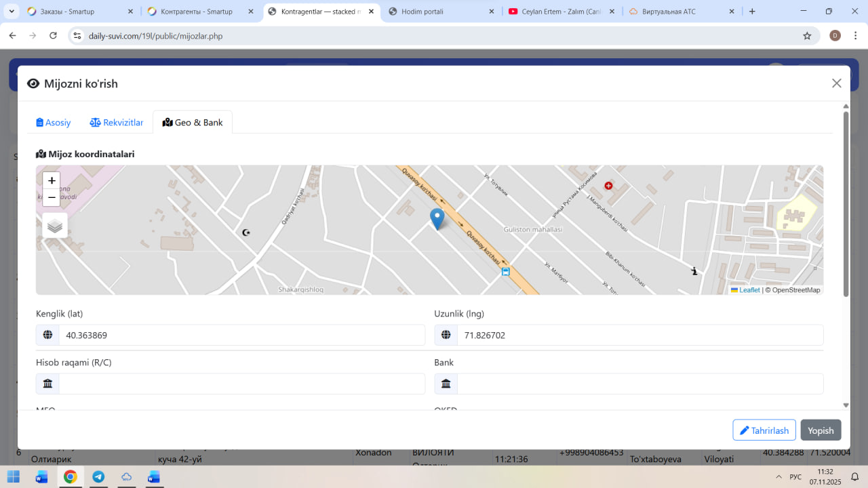Click the Hisob raqami input field

(241, 384)
